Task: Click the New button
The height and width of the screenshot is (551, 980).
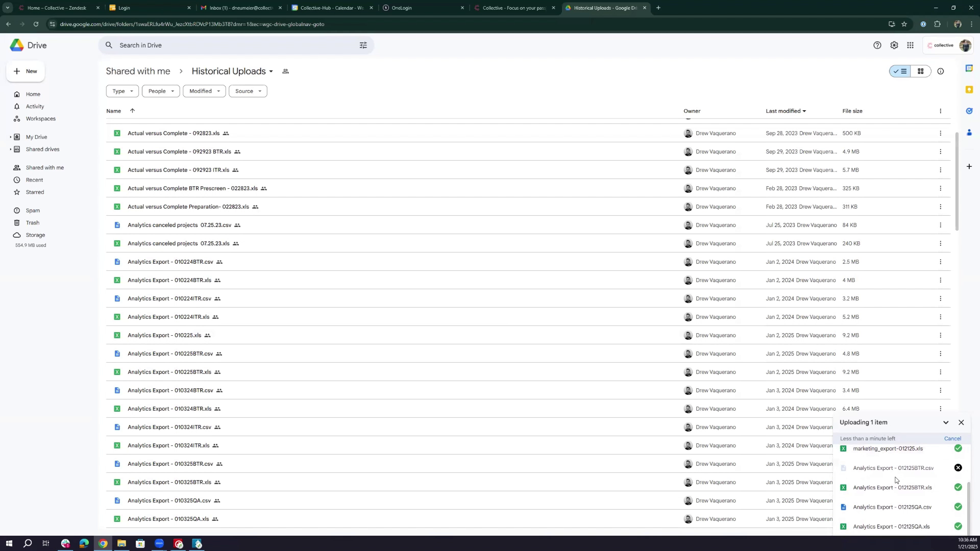Action: pos(26,71)
